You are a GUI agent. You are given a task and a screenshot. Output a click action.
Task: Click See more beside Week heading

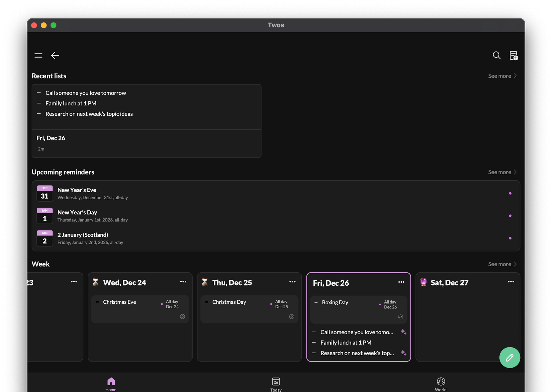pos(502,264)
